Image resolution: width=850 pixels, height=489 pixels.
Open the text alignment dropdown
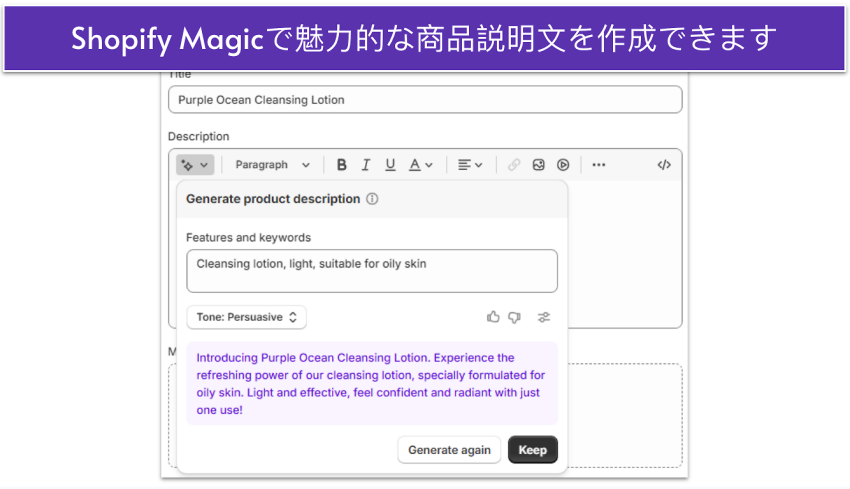click(x=470, y=165)
